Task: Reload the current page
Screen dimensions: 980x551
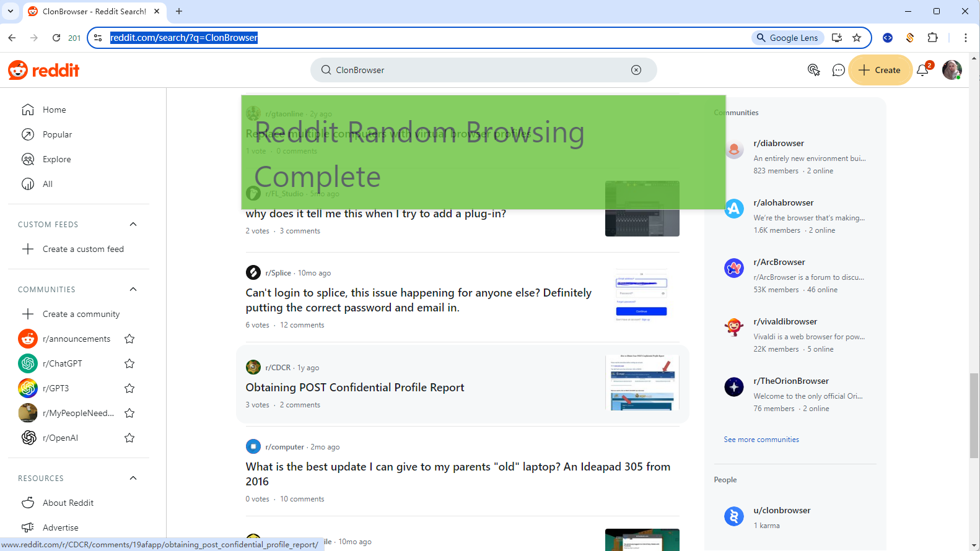Action: (56, 38)
